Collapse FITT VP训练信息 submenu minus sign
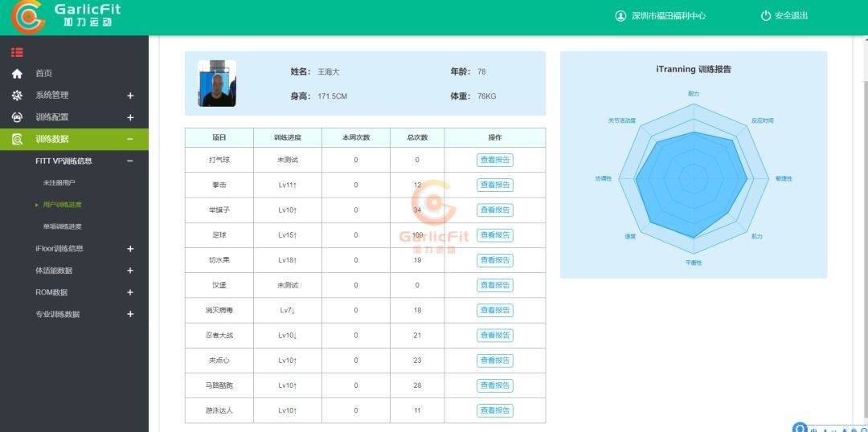 click(130, 161)
